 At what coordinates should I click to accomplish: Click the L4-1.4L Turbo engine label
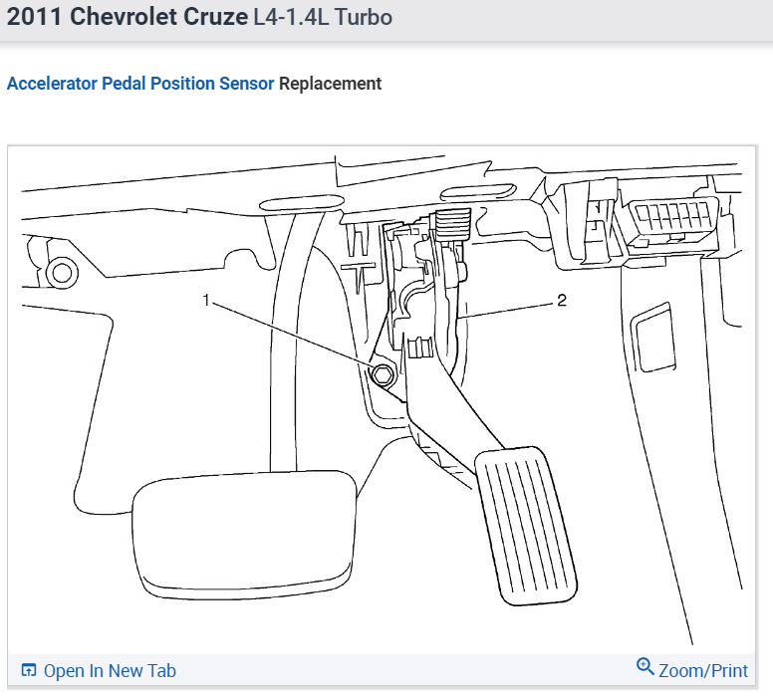pyautogui.click(x=323, y=17)
